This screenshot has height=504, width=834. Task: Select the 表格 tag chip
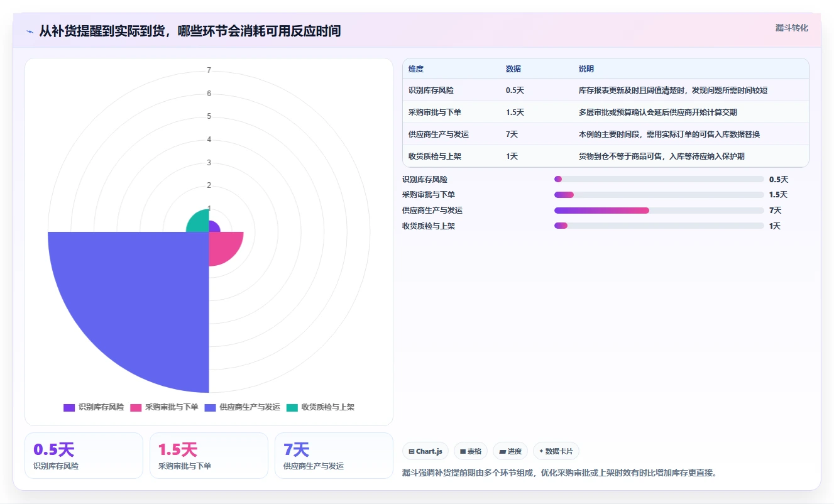(x=471, y=451)
